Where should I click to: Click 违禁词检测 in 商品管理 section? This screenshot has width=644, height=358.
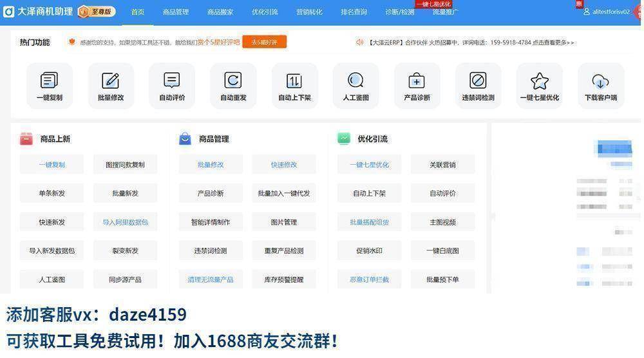tap(211, 251)
